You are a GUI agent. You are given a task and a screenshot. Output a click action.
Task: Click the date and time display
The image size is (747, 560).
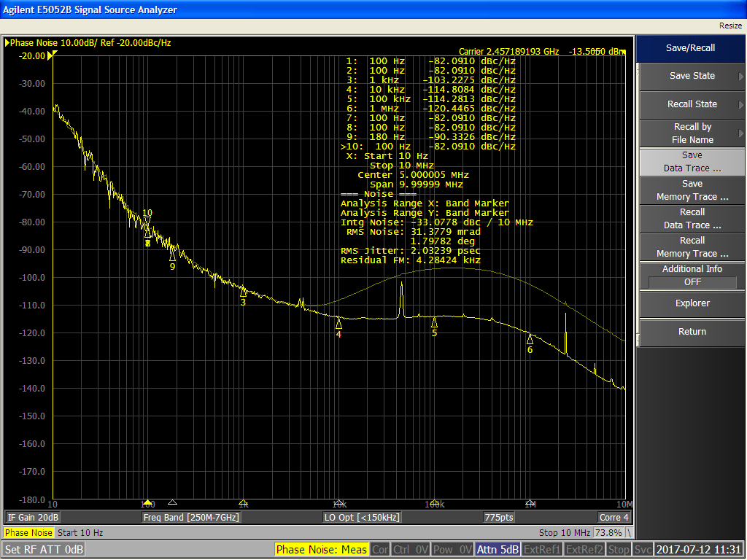(699, 550)
